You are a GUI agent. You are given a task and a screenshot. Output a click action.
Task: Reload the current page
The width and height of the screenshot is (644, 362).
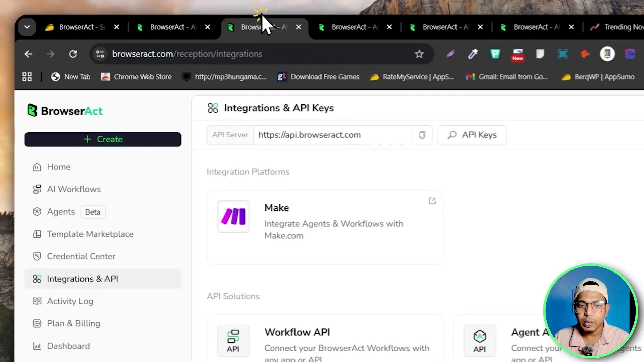point(73,54)
